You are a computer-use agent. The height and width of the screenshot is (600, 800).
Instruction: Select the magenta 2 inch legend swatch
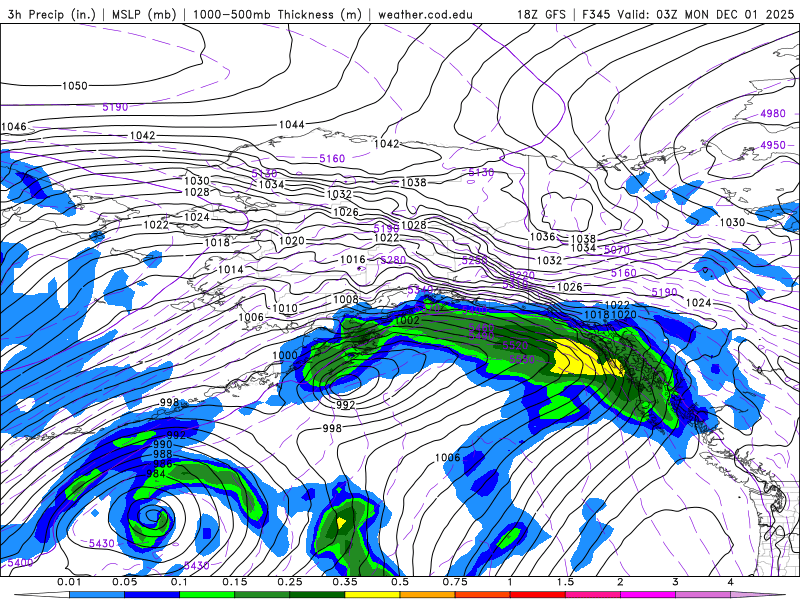coord(648,595)
